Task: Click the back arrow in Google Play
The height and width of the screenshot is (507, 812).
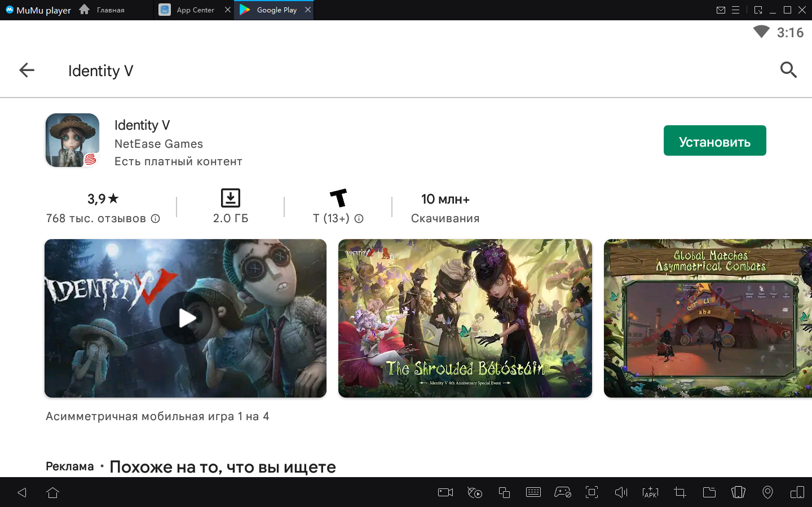Action: [27, 70]
